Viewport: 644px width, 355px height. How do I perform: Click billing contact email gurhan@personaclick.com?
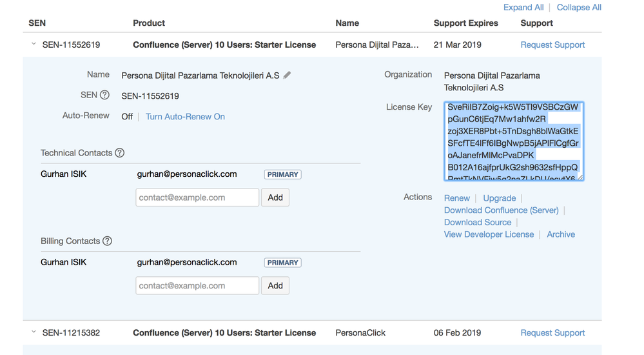187,262
